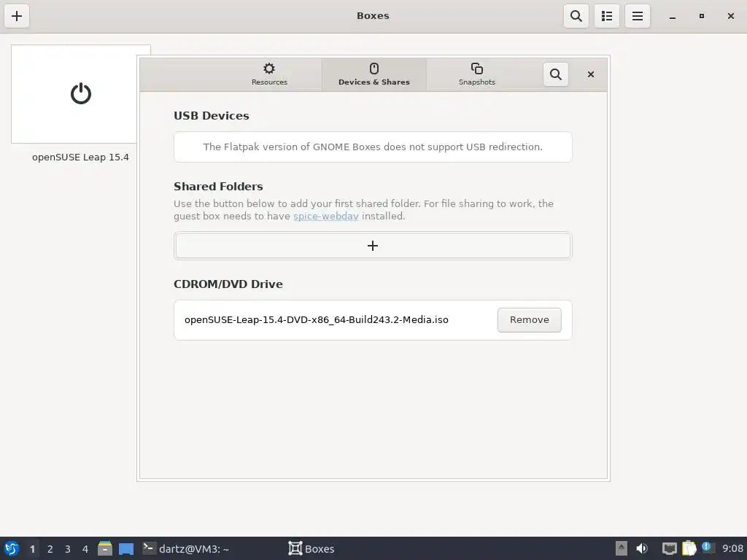Click the network tray icon
The height and width of the screenshot is (560, 747).
670,548
